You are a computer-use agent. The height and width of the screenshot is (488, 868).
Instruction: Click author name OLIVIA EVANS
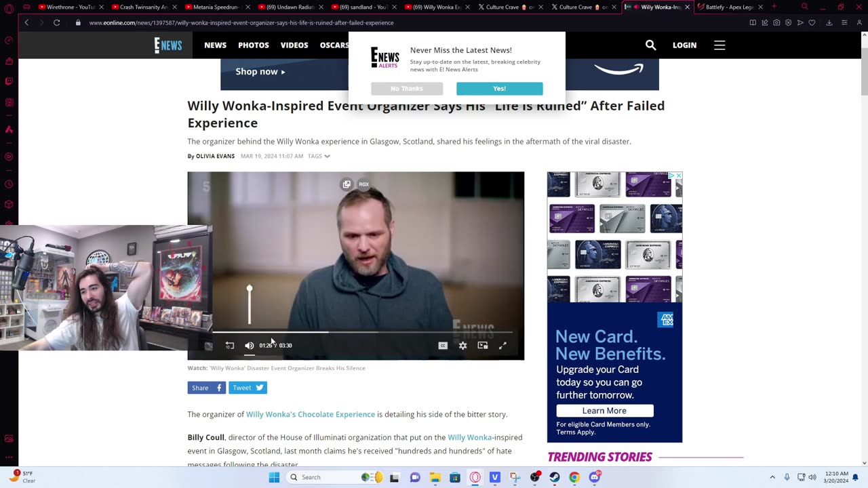pos(215,156)
